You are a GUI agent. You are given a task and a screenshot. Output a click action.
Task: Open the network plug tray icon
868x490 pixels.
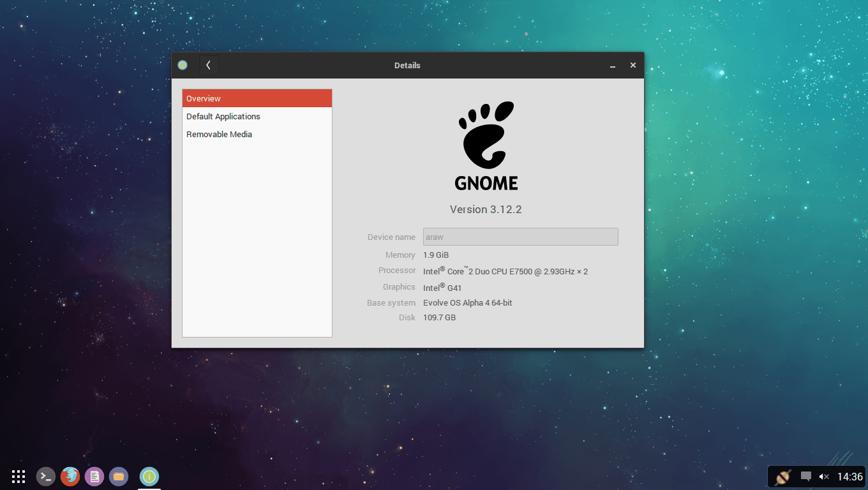[783, 477]
